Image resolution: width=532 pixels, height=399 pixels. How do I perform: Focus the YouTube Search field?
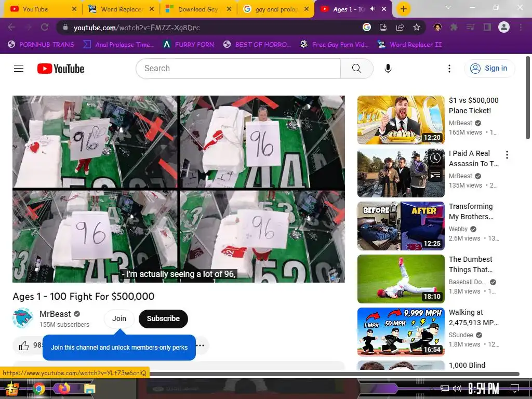pos(238,69)
